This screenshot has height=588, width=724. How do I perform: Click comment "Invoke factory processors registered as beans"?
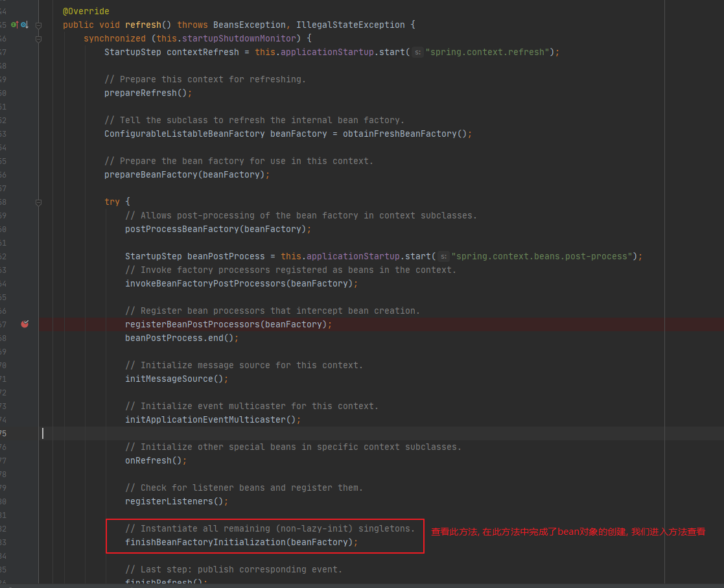pos(290,270)
